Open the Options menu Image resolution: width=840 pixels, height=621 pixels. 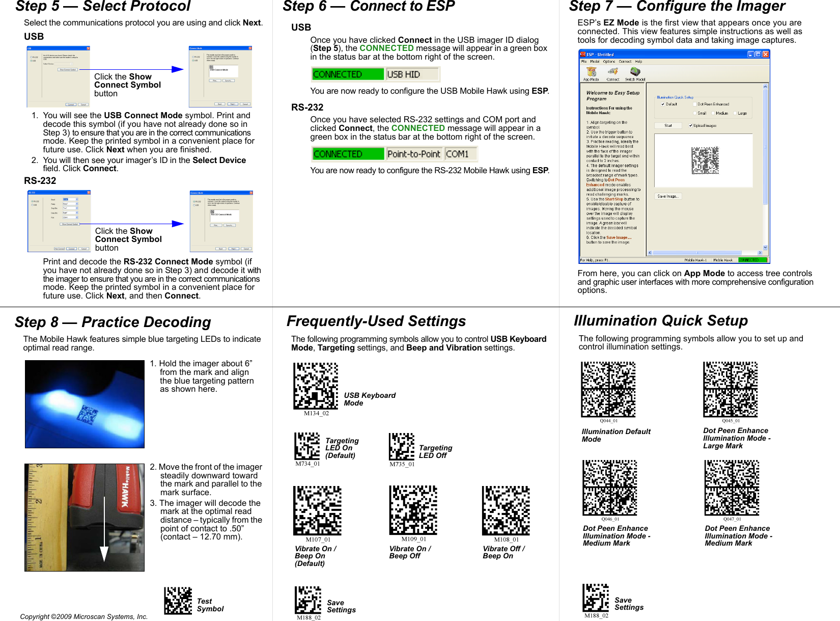click(x=609, y=61)
